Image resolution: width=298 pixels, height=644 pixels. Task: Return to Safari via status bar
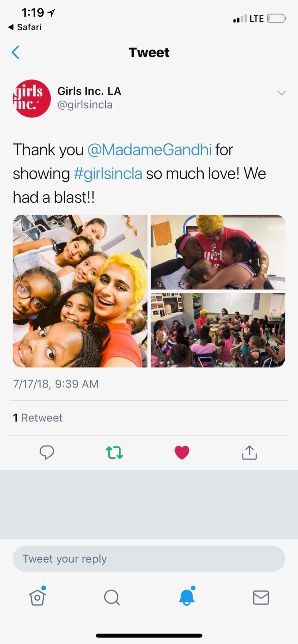pos(25,27)
